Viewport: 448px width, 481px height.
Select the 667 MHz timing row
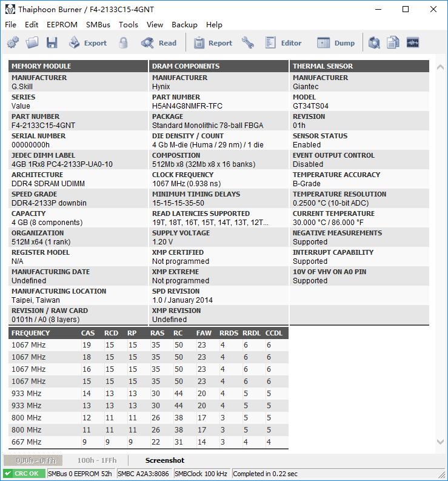[149, 442]
